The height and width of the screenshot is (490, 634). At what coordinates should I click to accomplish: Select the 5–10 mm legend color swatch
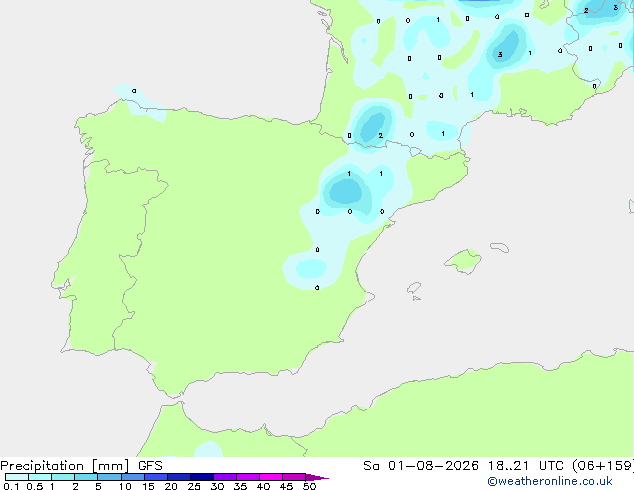(109, 477)
